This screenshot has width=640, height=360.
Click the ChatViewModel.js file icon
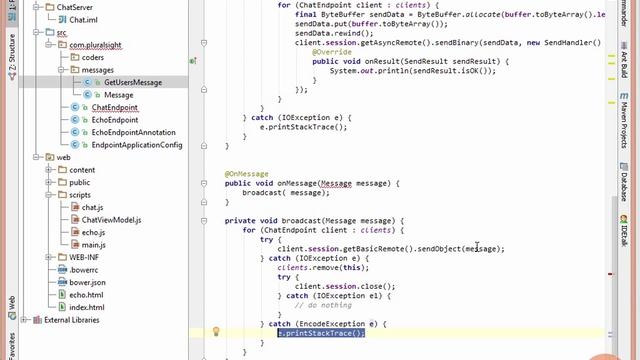tap(75, 220)
